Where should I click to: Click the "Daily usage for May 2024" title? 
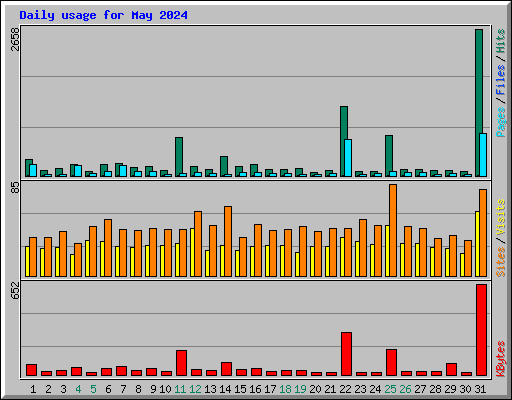(103, 15)
